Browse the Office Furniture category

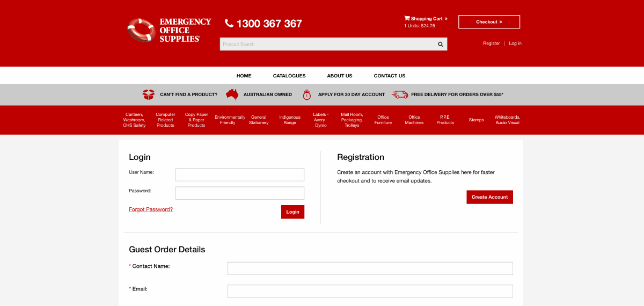point(383,120)
